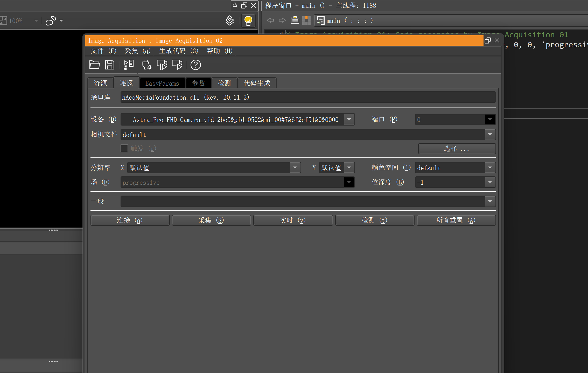Click the layers stack icon
This screenshot has width=588, height=373.
tap(229, 20)
